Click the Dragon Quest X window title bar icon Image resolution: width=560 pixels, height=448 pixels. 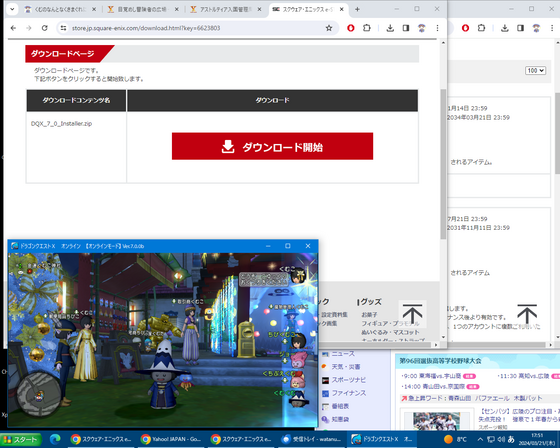point(15,246)
